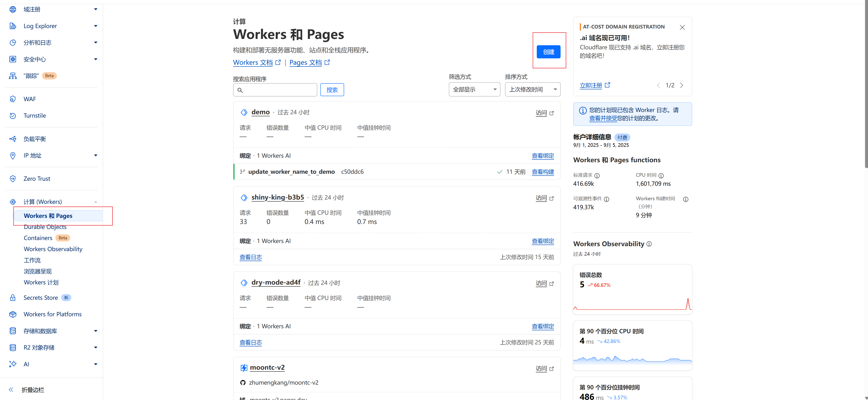Click 查看构建 link for demo worker
Screen dimensions: 868x400
point(542,172)
